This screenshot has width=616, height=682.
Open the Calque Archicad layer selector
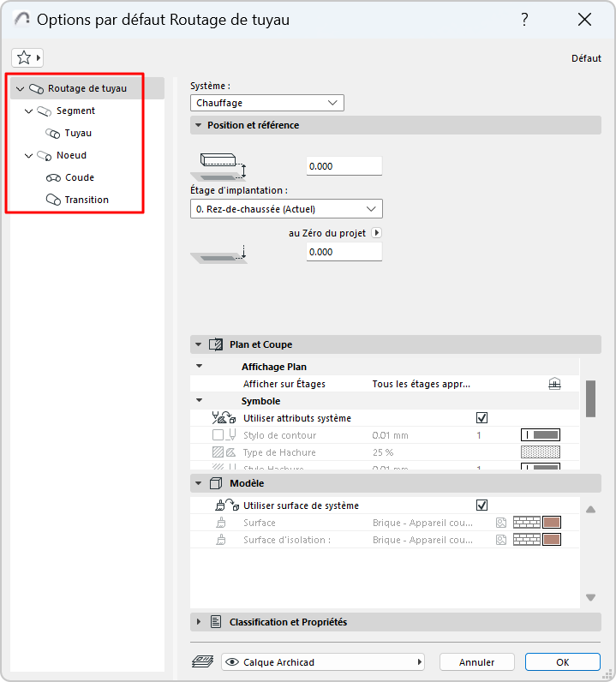point(323,662)
